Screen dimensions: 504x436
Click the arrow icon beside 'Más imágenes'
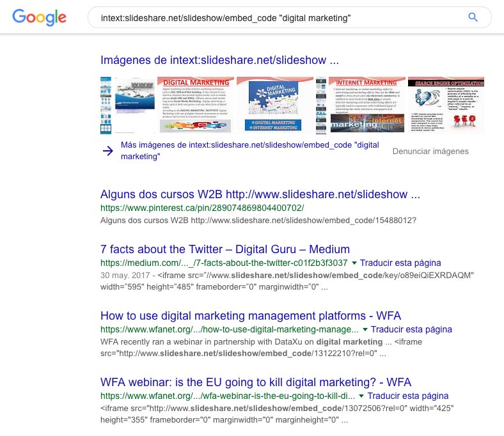(107, 151)
